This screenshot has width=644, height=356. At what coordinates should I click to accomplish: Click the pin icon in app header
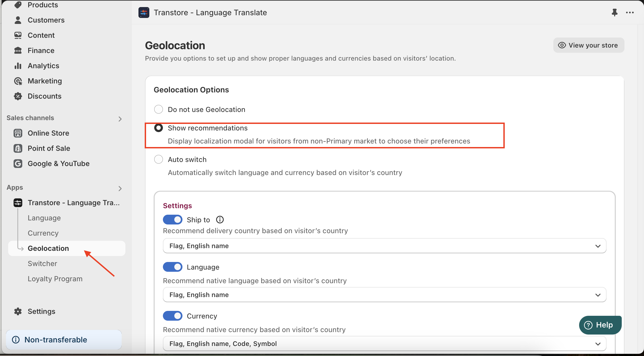[x=614, y=13]
